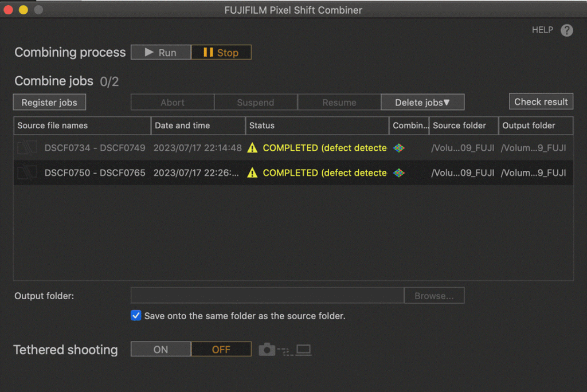The height and width of the screenshot is (392, 587).
Task: Uncheck Save onto the same folder checkbox
Action: (x=136, y=316)
